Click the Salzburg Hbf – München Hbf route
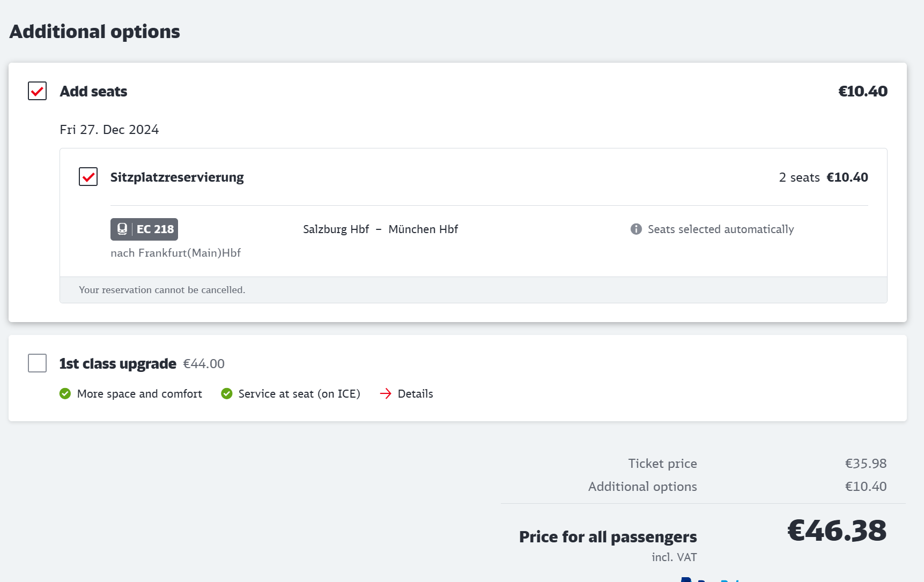Screen dimensions: 924x582 pos(380,229)
